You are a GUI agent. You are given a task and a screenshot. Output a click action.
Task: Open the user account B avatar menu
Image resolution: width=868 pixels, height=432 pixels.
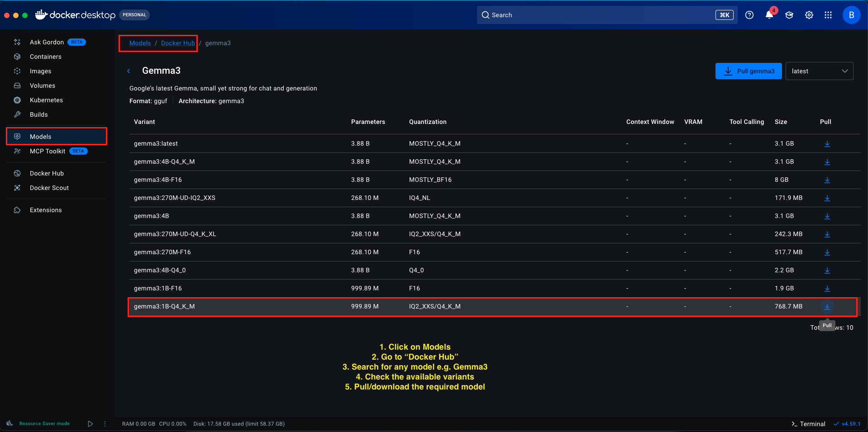click(851, 15)
